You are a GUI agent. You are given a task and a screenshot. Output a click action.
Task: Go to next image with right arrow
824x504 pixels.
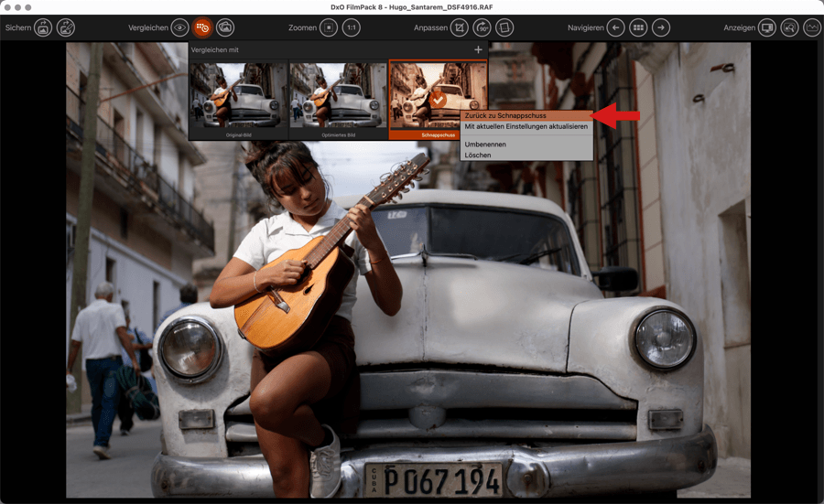661,27
